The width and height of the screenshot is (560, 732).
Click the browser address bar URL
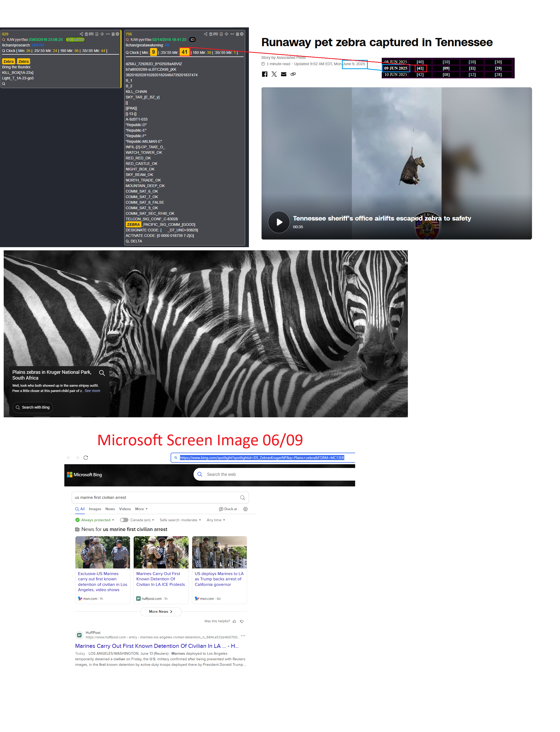click(x=262, y=458)
